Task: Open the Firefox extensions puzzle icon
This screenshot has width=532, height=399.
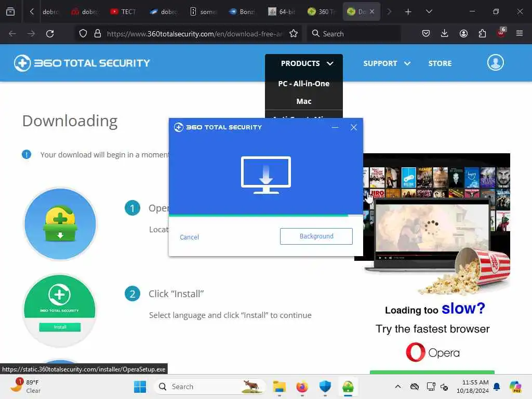Action: pyautogui.click(x=482, y=33)
